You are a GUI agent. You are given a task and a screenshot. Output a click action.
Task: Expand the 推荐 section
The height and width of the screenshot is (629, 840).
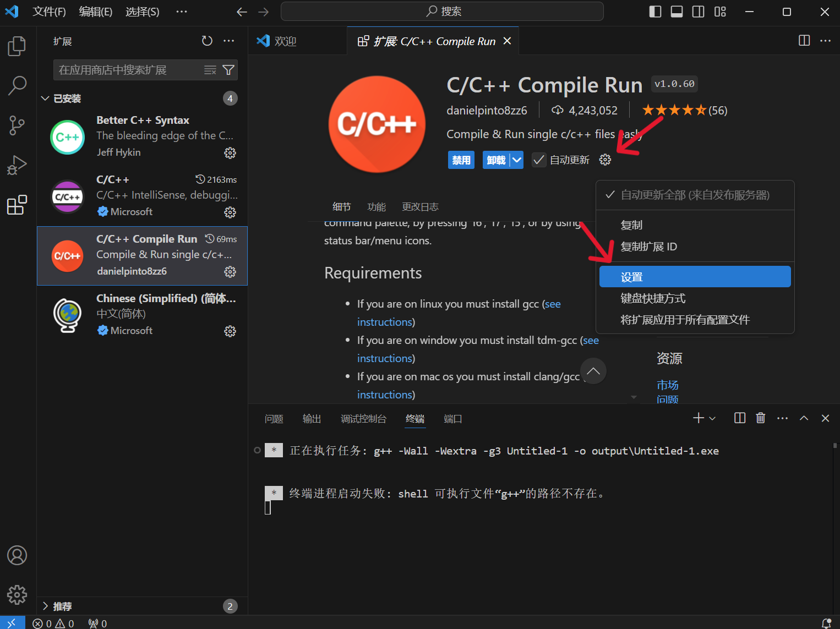point(45,606)
